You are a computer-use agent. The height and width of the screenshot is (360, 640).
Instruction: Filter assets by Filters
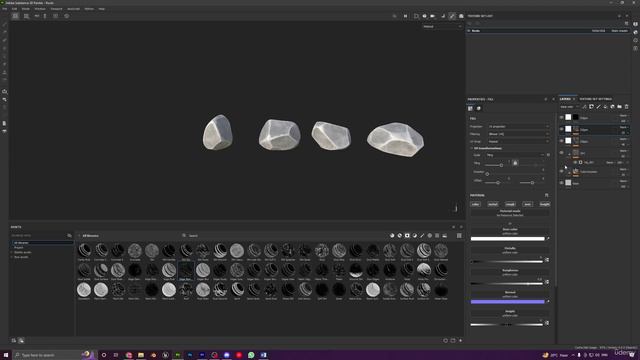tap(415, 236)
